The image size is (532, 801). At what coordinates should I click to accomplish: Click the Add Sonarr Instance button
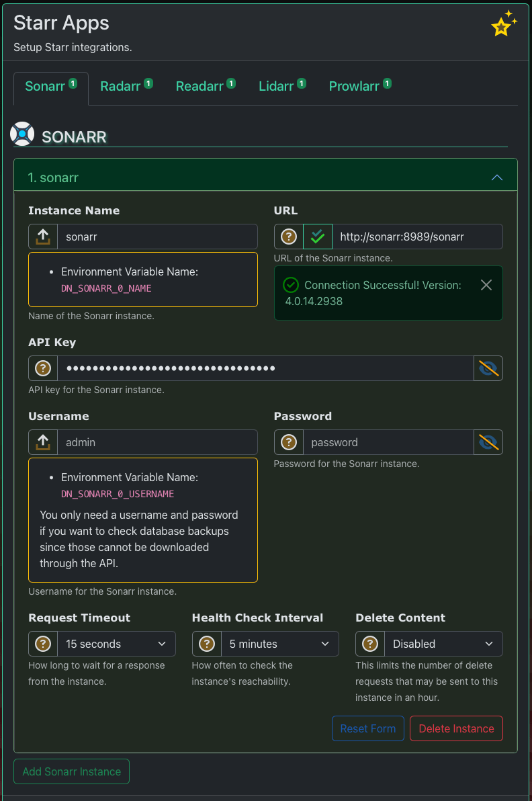click(72, 771)
